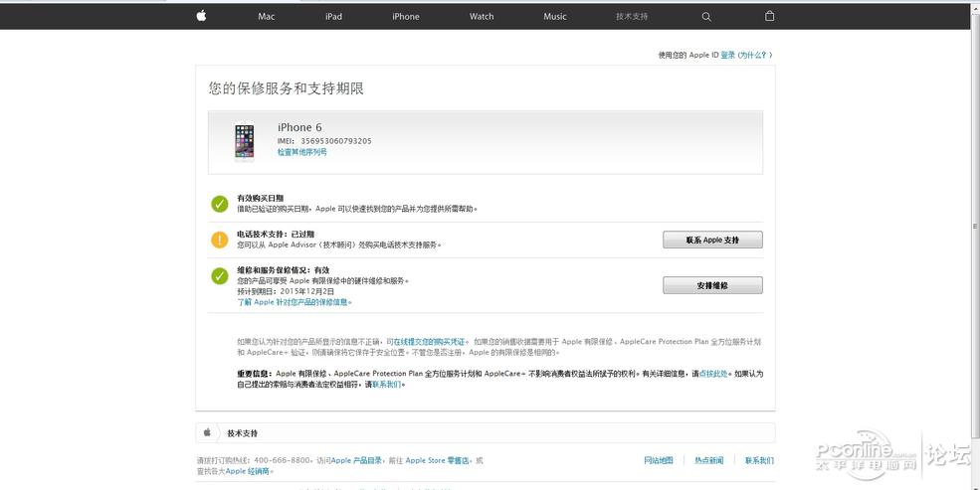Open Apple Store 零售店 link

437,460
